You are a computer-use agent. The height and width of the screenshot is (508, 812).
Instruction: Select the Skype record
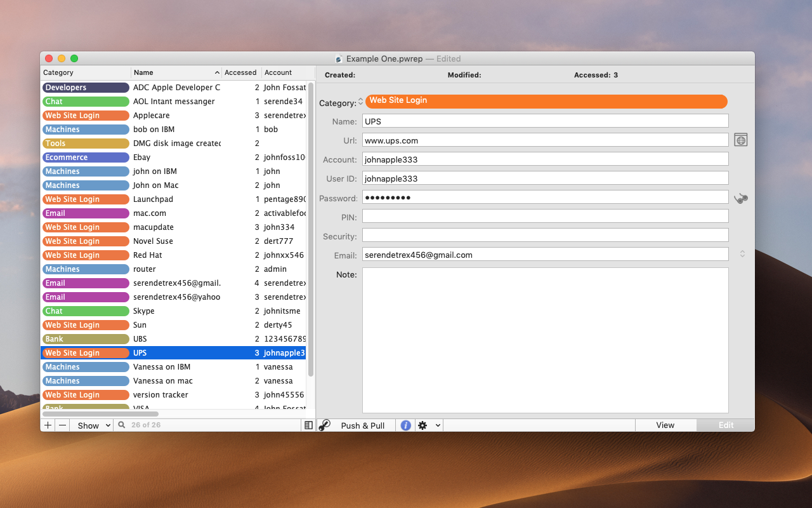pos(174,311)
